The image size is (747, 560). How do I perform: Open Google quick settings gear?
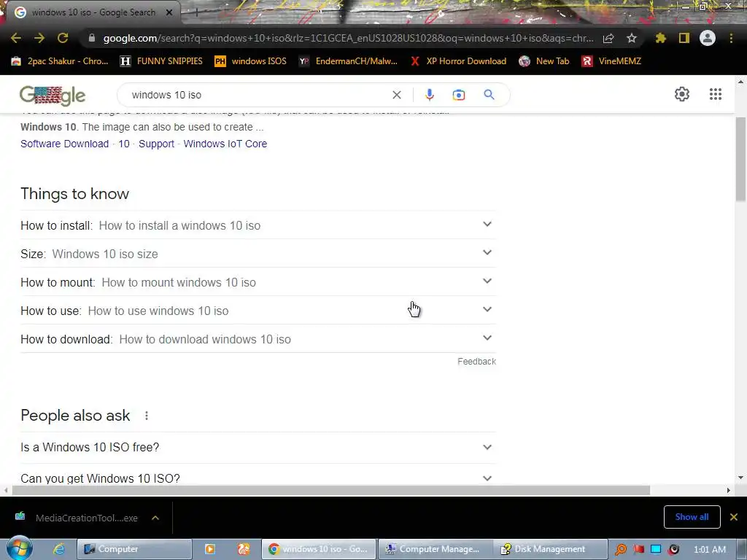682,94
